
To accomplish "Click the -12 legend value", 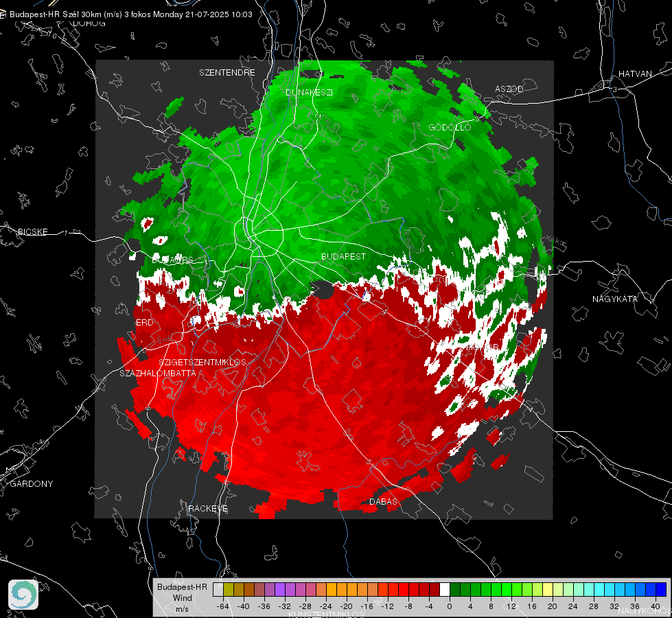I will (x=387, y=606).
